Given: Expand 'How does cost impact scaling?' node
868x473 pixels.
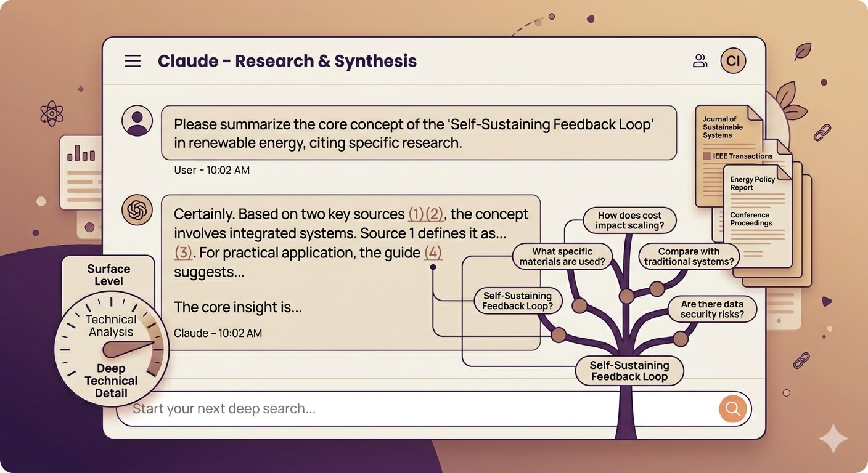Looking at the screenshot, I should click(x=629, y=220).
